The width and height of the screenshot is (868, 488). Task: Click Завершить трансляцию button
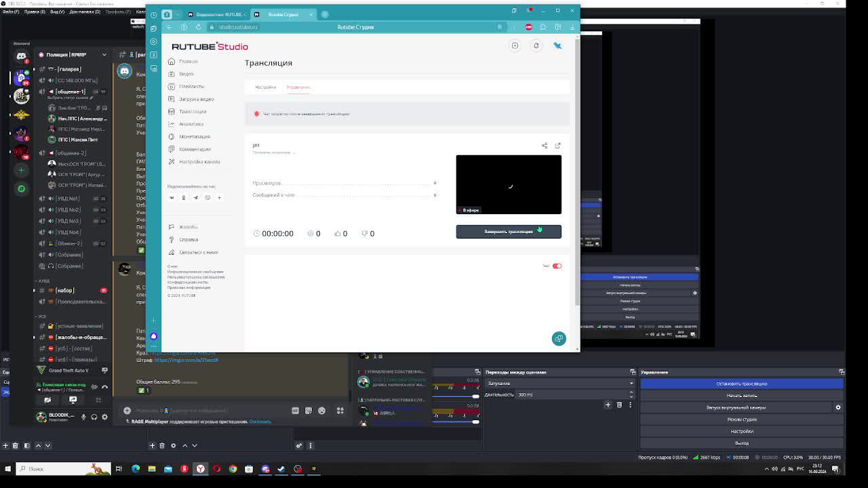[x=509, y=232]
